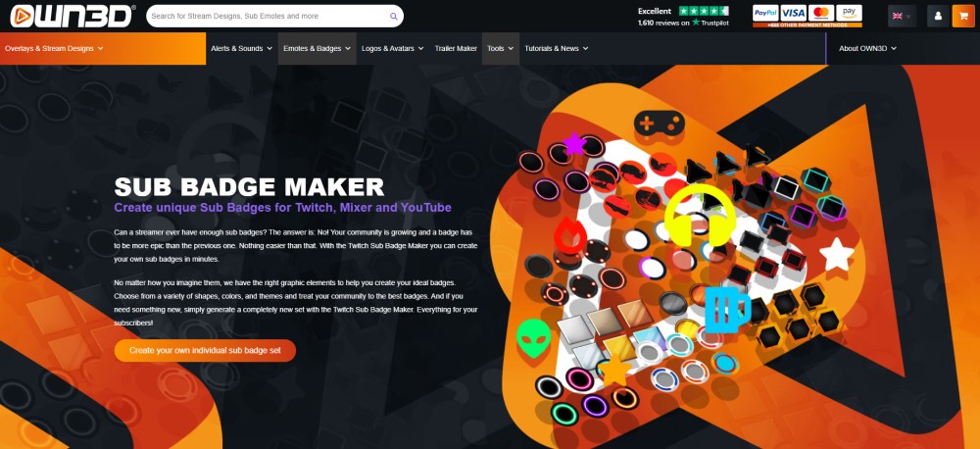Open the Trailer Maker page
The width and height of the screenshot is (980, 449).
pyautogui.click(x=456, y=48)
